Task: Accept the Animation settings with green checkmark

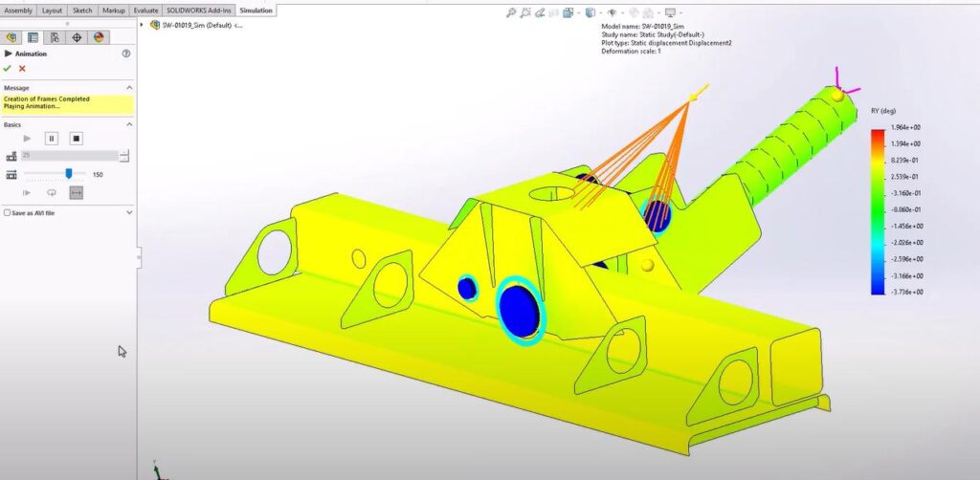Action: (8, 69)
